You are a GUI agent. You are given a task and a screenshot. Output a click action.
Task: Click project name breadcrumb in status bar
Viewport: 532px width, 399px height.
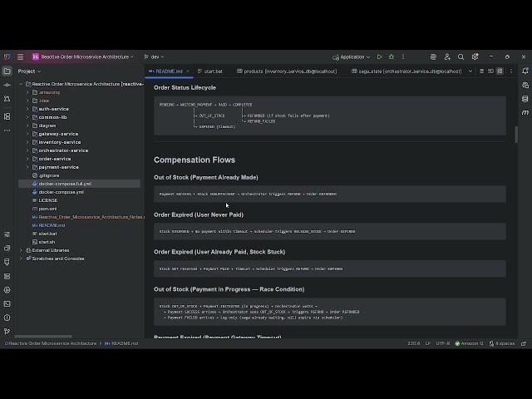[x=51, y=343]
